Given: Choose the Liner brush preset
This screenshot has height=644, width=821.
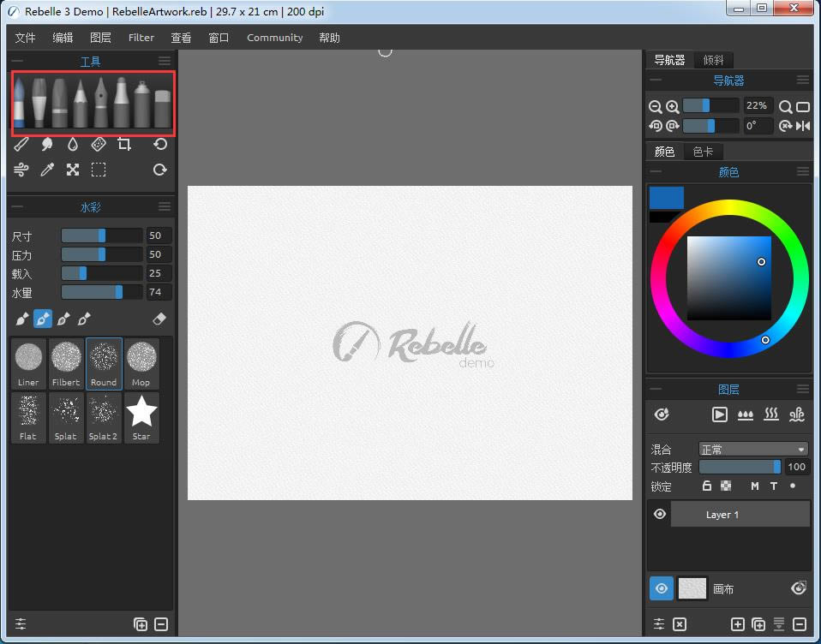Looking at the screenshot, I should tap(28, 364).
